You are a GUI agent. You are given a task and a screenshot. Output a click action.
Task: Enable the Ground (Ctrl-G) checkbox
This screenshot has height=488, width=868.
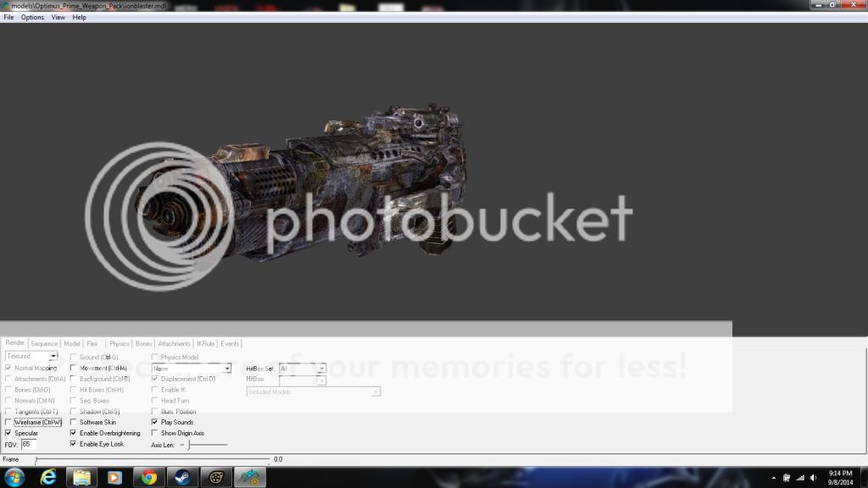tap(73, 358)
